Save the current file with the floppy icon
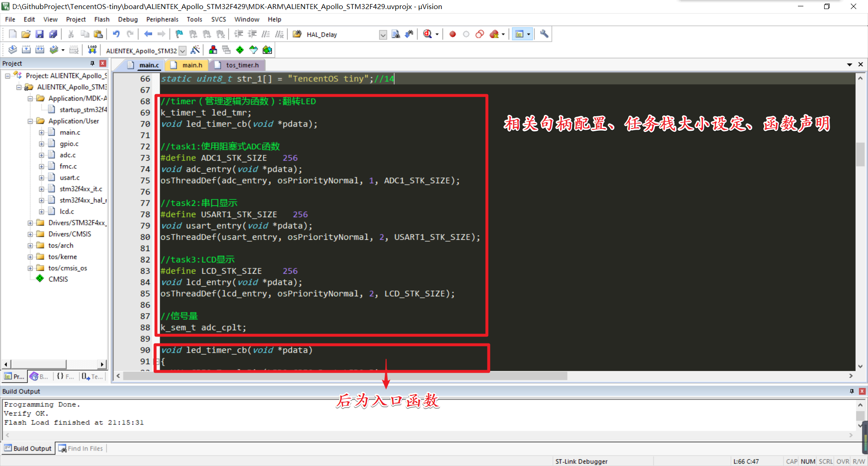 click(x=39, y=34)
